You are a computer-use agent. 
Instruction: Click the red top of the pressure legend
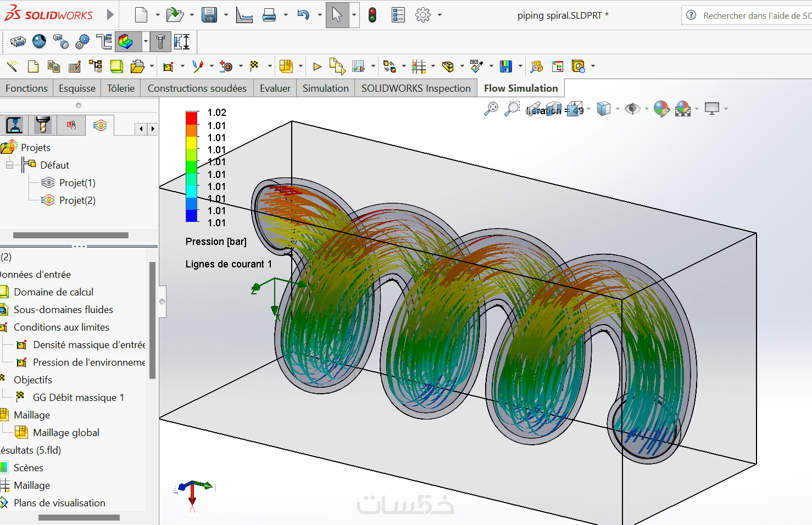[191, 118]
